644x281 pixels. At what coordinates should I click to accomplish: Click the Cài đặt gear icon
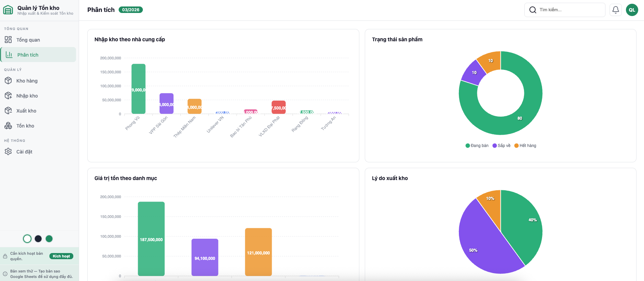8,152
